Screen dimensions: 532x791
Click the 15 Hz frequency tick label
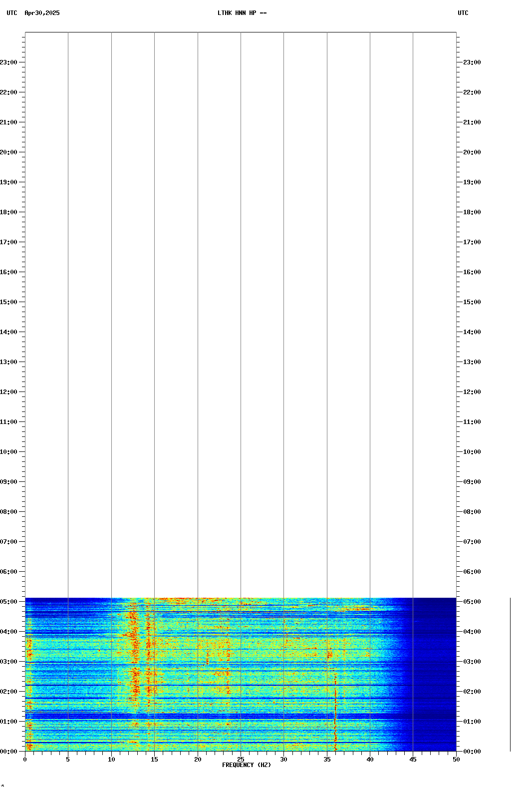pos(154,760)
